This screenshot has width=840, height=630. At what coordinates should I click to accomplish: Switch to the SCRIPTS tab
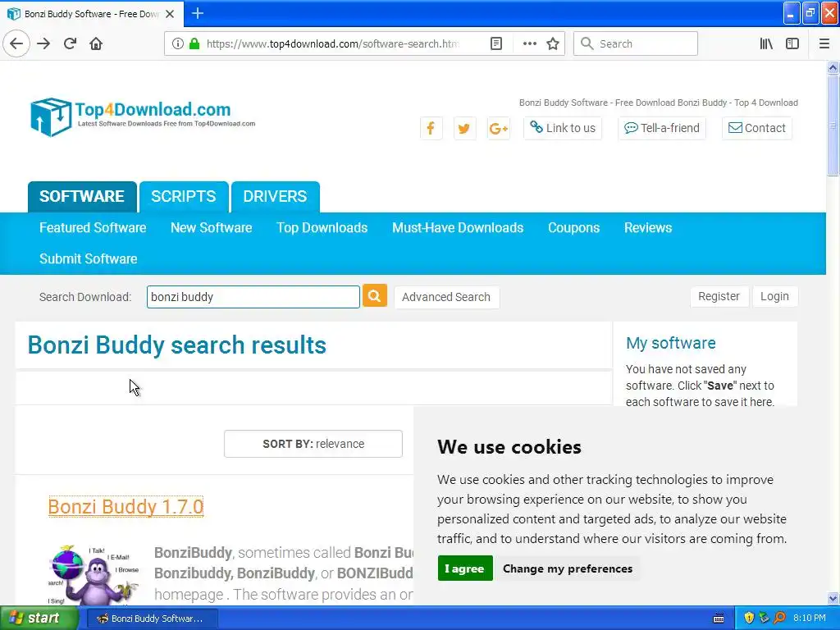point(183,197)
